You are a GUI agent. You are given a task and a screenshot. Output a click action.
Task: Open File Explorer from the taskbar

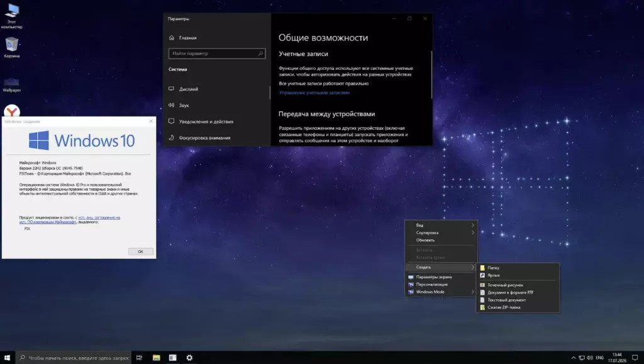click(156, 358)
